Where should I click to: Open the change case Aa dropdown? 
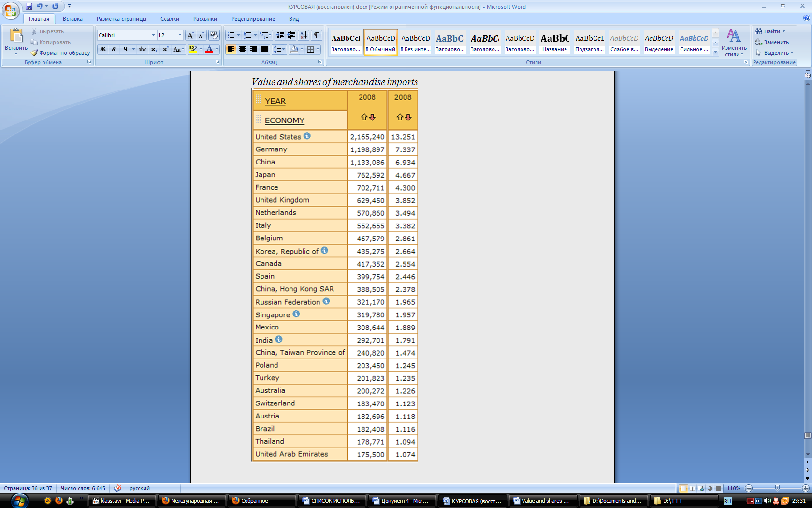coord(178,49)
